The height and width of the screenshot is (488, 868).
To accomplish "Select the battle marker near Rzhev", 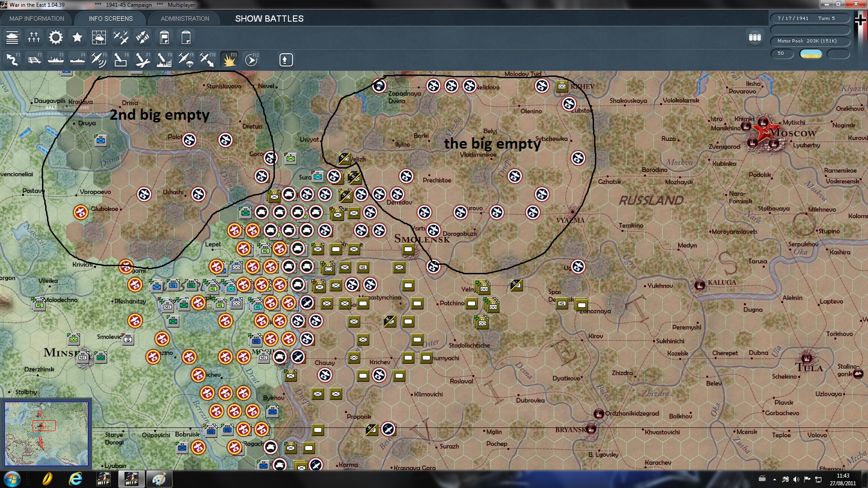I will tap(542, 85).
